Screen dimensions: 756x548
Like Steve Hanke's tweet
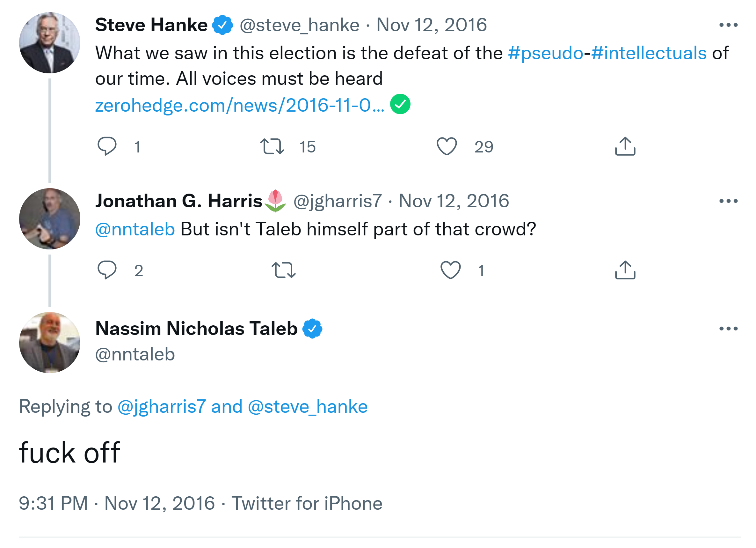[x=447, y=146]
